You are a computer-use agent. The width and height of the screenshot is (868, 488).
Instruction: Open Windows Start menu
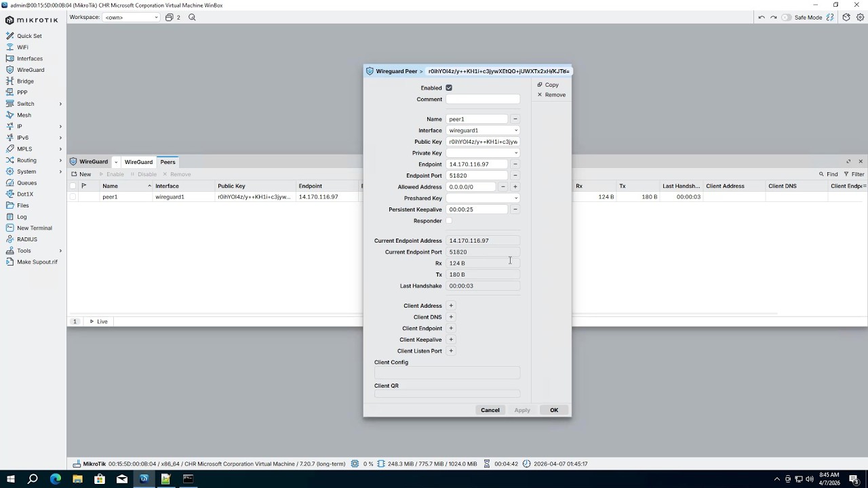click(x=10, y=479)
